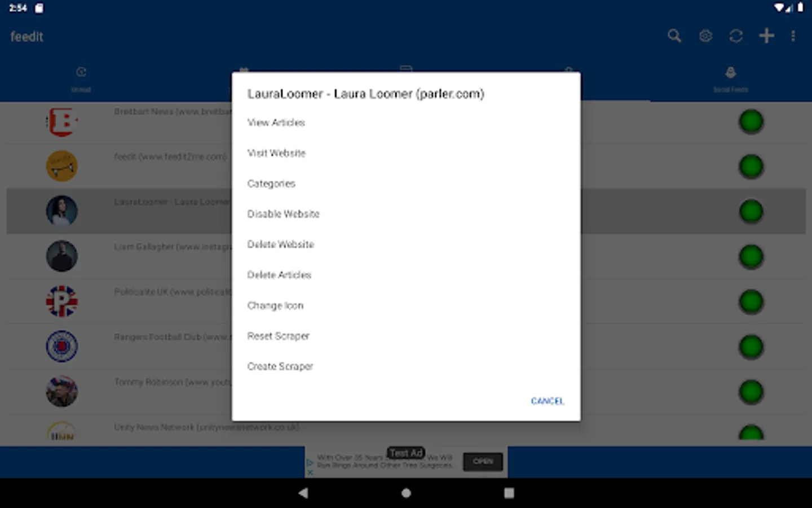The width and height of the screenshot is (812, 508).
Task: Open settings gear icon in toolbar
Action: [x=705, y=36]
